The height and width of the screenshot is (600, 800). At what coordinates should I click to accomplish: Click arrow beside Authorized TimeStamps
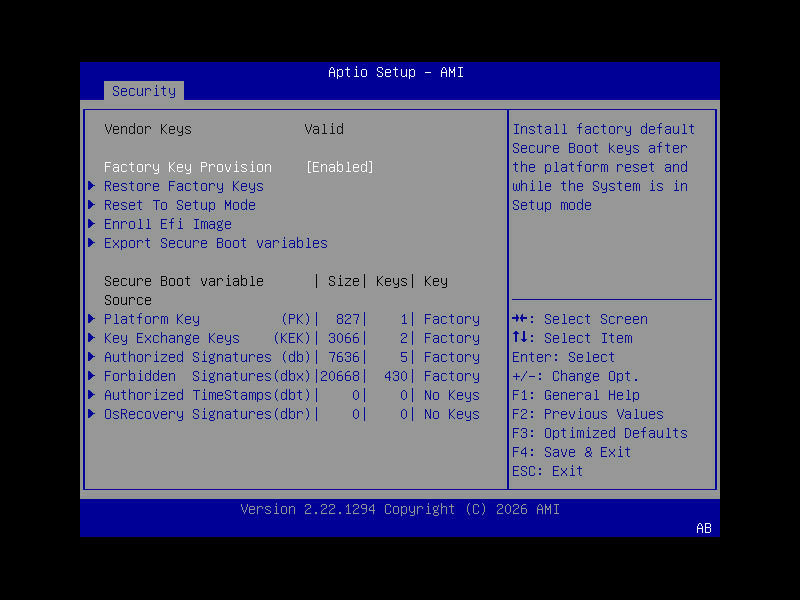click(x=92, y=394)
